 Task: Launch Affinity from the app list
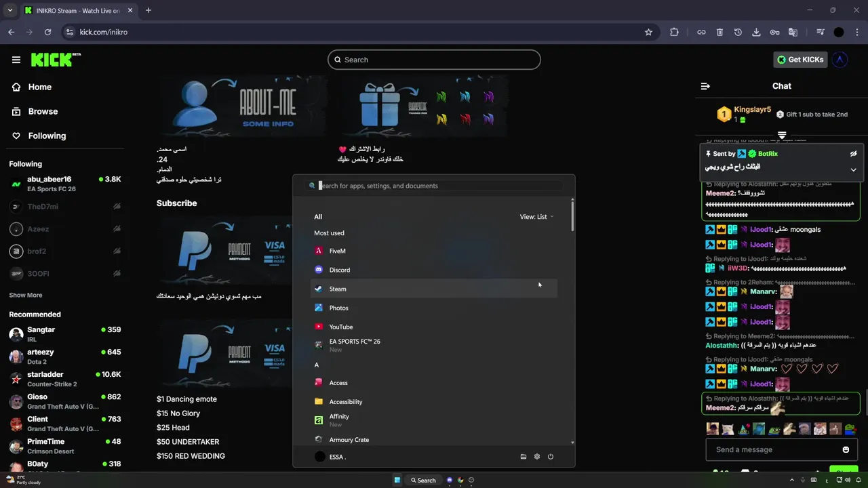point(434,420)
